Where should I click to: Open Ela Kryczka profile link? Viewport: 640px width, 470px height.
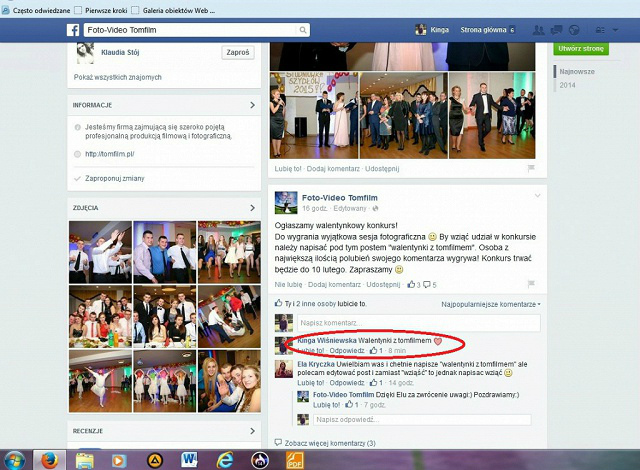coord(316,364)
